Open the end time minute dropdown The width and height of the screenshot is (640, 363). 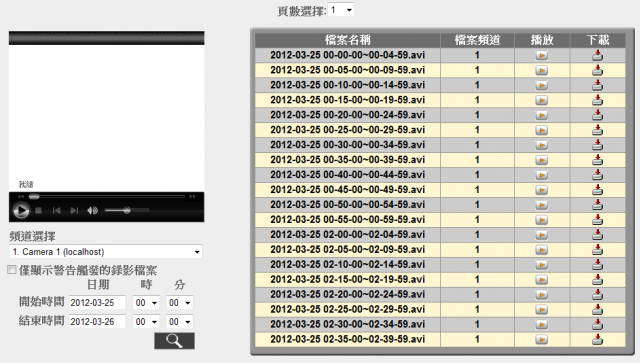tap(180, 322)
